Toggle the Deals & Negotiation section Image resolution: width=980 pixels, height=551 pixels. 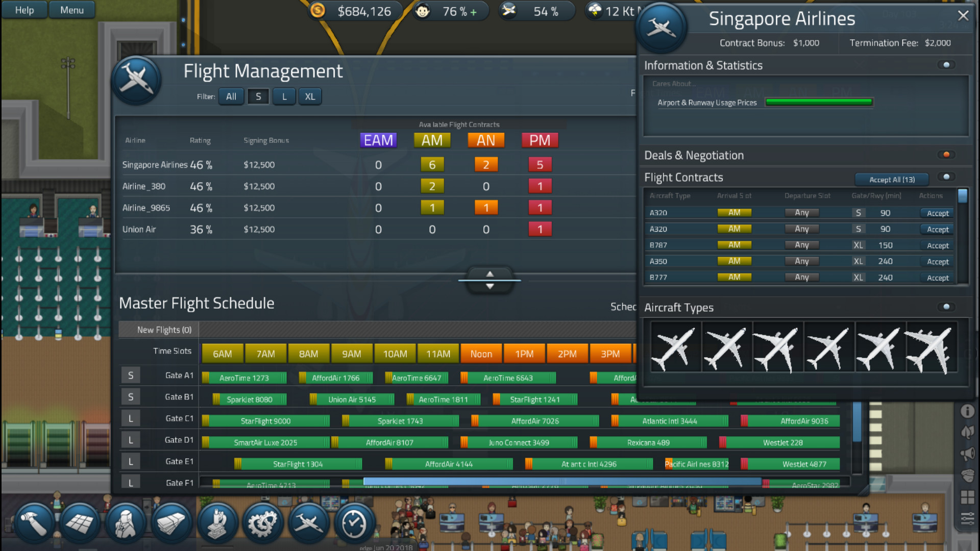pyautogui.click(x=946, y=155)
